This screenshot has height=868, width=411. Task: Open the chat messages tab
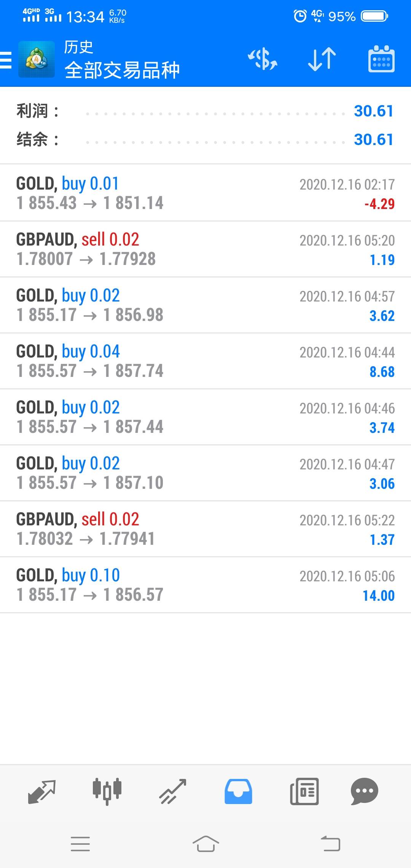[x=364, y=791]
